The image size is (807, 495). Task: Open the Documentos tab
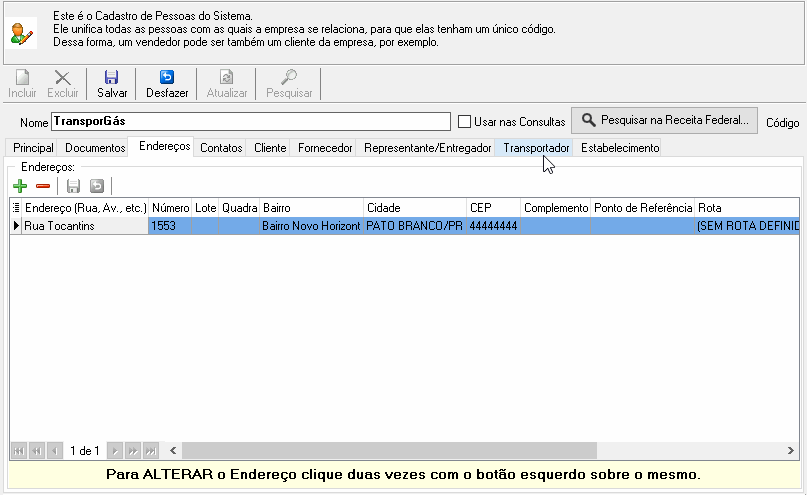click(x=95, y=148)
